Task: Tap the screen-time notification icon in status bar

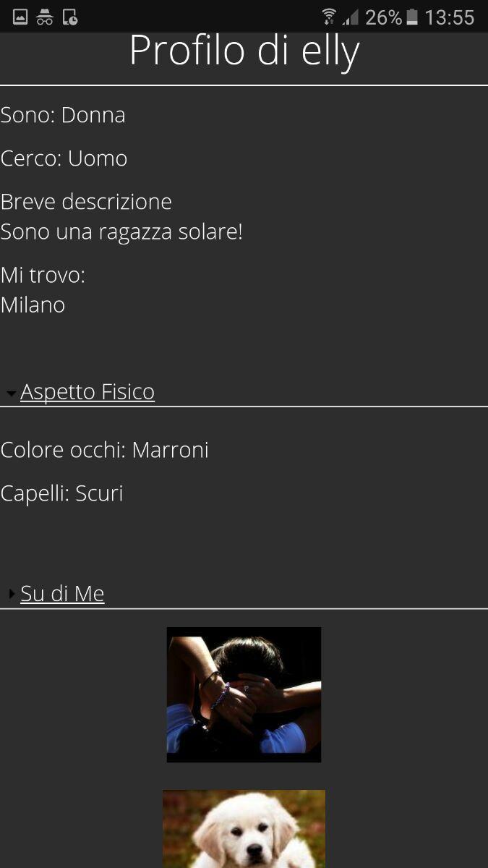Action: pyautogui.click(x=70, y=17)
